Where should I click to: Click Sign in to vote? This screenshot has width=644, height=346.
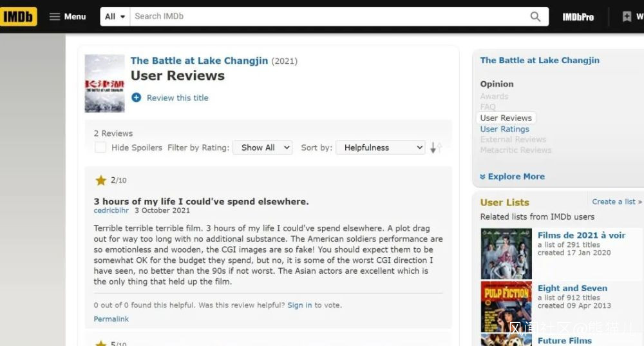299,305
